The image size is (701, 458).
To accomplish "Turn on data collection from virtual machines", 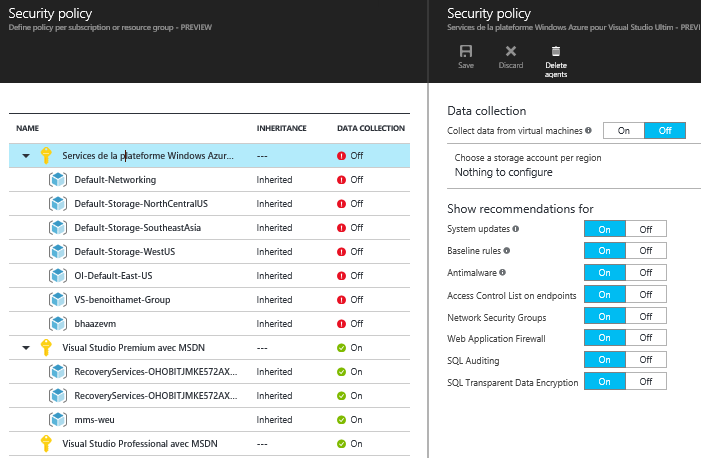I will coord(624,130).
